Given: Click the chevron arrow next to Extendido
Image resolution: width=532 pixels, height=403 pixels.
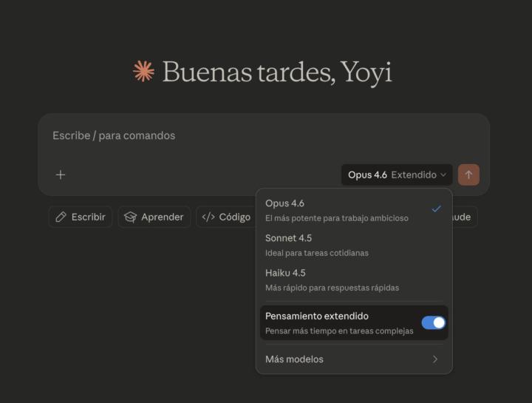Looking at the screenshot, I should (x=443, y=175).
